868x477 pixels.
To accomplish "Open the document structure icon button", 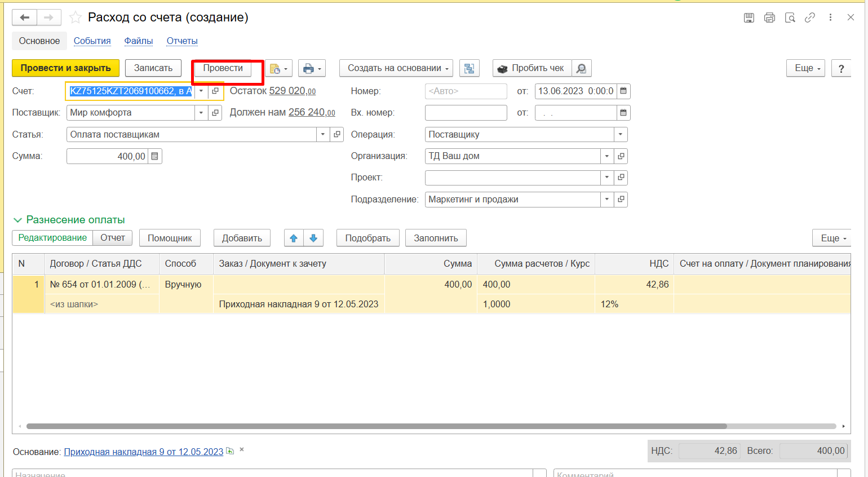I will 469,68.
